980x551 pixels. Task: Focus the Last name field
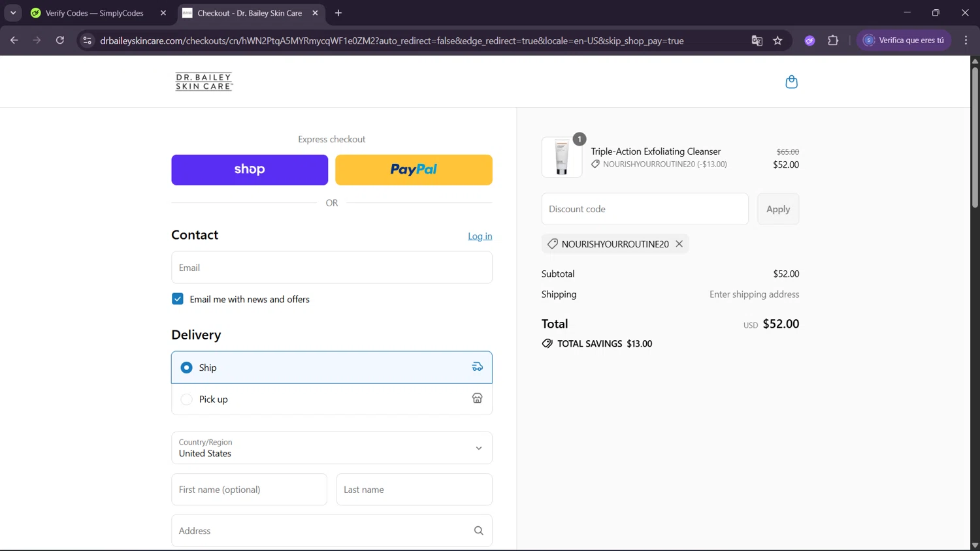coord(414,490)
